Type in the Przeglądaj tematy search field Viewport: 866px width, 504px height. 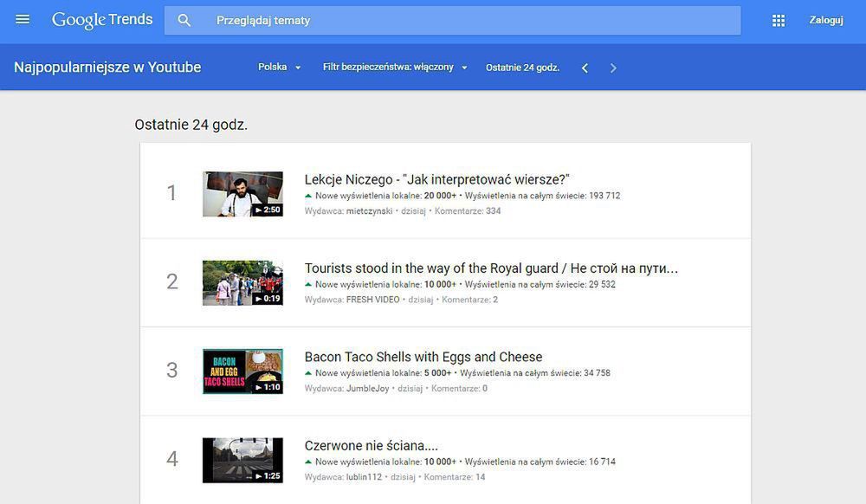468,20
